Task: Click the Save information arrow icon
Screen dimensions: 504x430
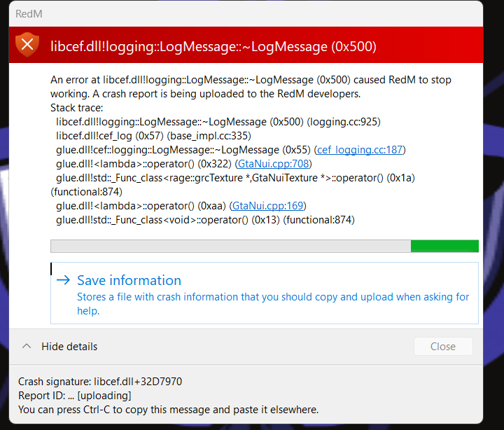Action: [x=63, y=280]
